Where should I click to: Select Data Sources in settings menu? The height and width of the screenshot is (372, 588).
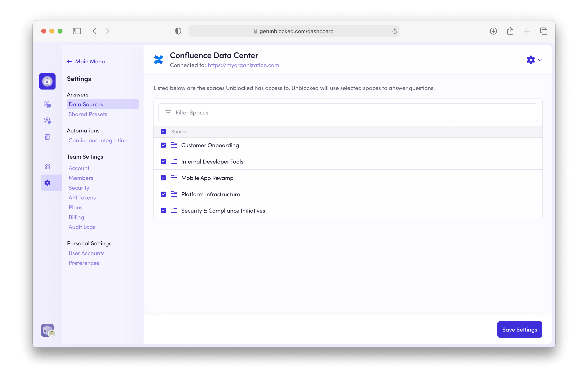click(x=103, y=104)
